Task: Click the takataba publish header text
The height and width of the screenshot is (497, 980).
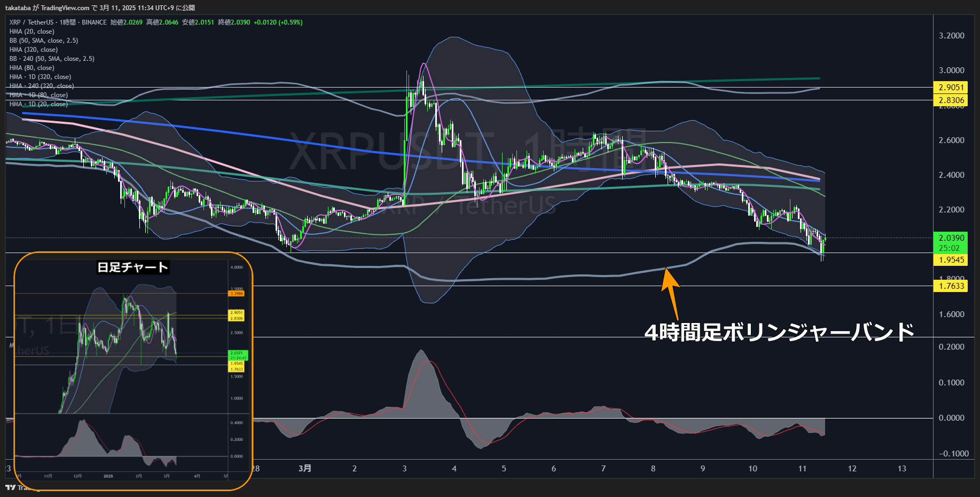Action: click(x=100, y=7)
